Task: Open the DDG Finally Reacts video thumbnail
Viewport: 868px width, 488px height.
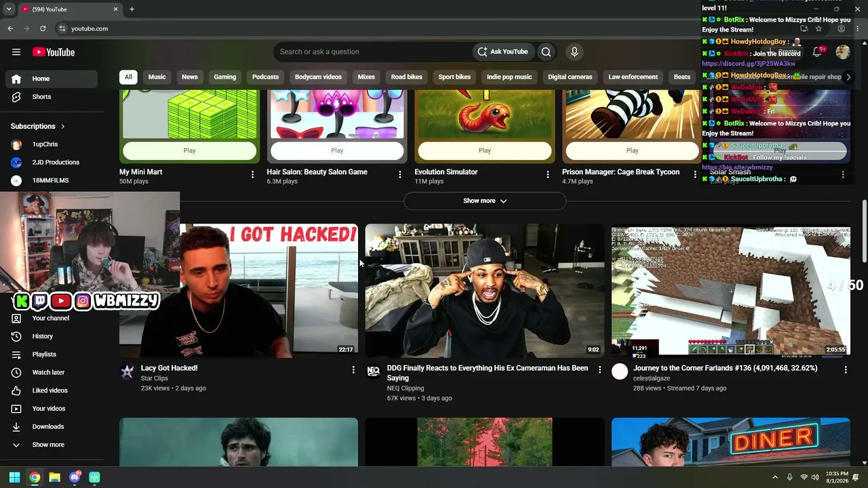Action: (485, 291)
